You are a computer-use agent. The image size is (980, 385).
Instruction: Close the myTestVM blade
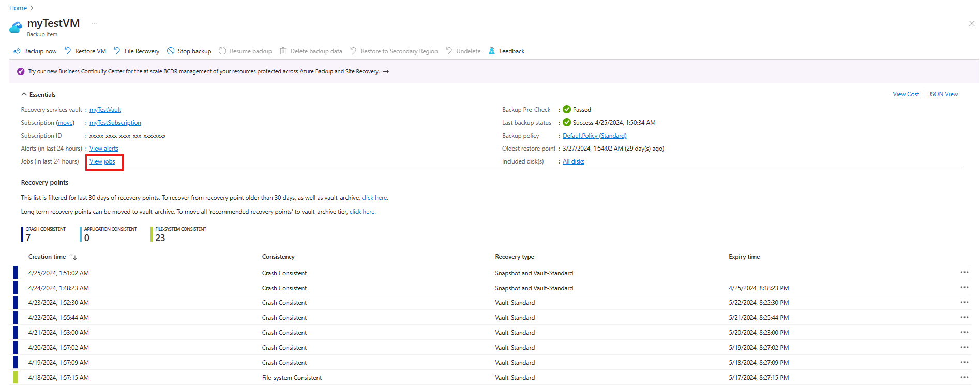[x=972, y=23]
